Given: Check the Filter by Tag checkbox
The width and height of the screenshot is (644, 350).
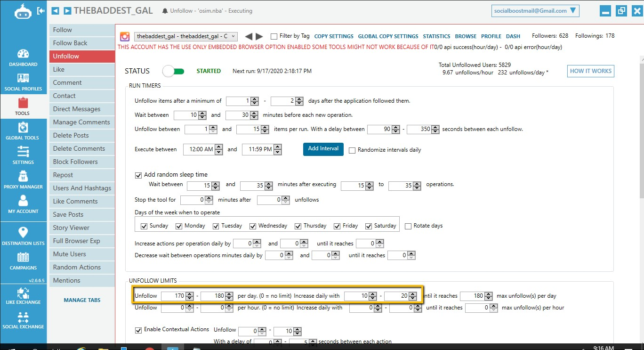Looking at the screenshot, I should click(x=274, y=36).
